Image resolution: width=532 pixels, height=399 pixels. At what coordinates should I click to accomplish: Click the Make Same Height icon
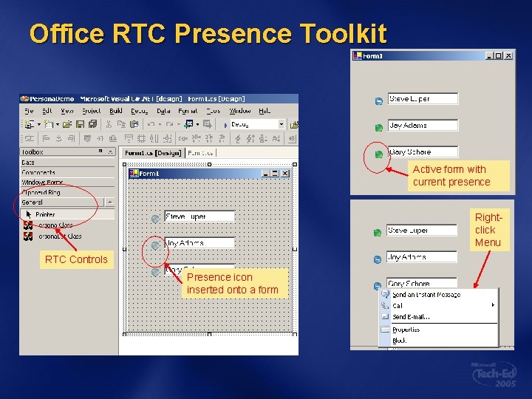(x=154, y=138)
